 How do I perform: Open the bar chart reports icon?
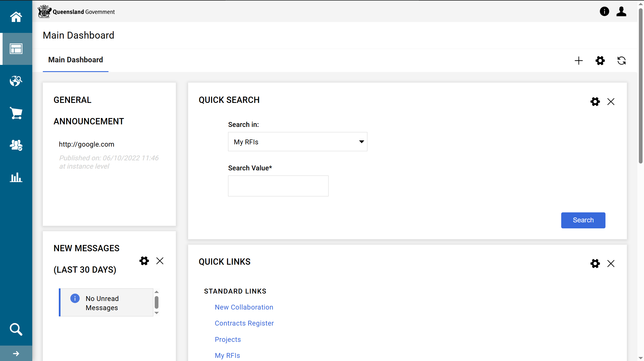click(x=16, y=177)
